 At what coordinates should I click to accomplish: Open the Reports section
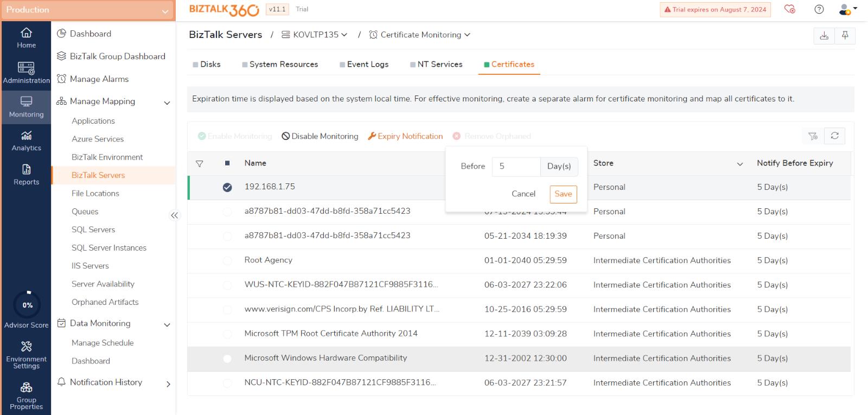26,175
